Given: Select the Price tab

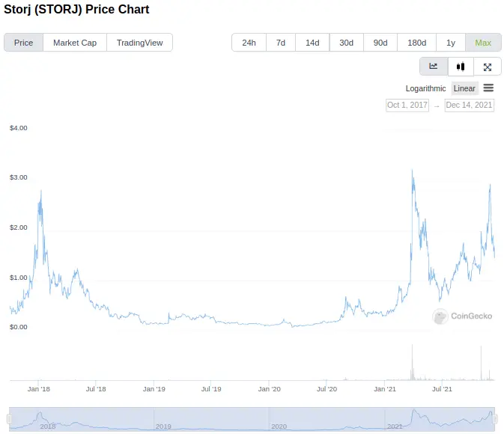Looking at the screenshot, I should click(x=23, y=43).
